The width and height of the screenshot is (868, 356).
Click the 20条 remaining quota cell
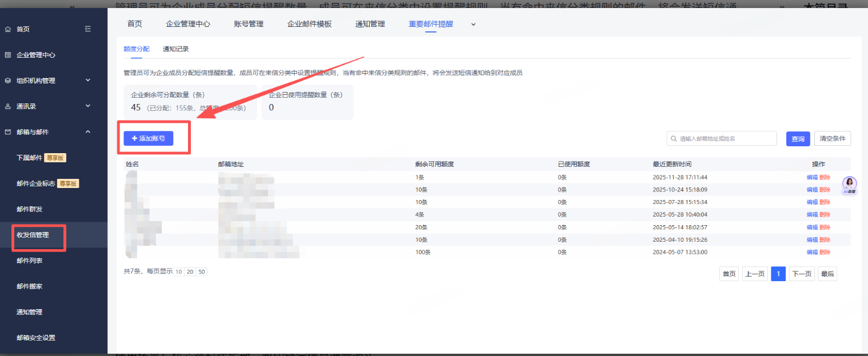(x=421, y=227)
